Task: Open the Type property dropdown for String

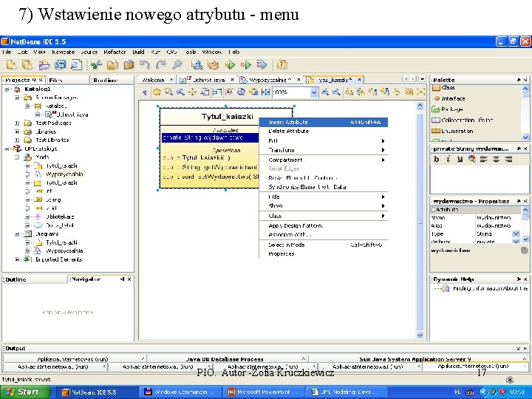Action: coord(516,233)
